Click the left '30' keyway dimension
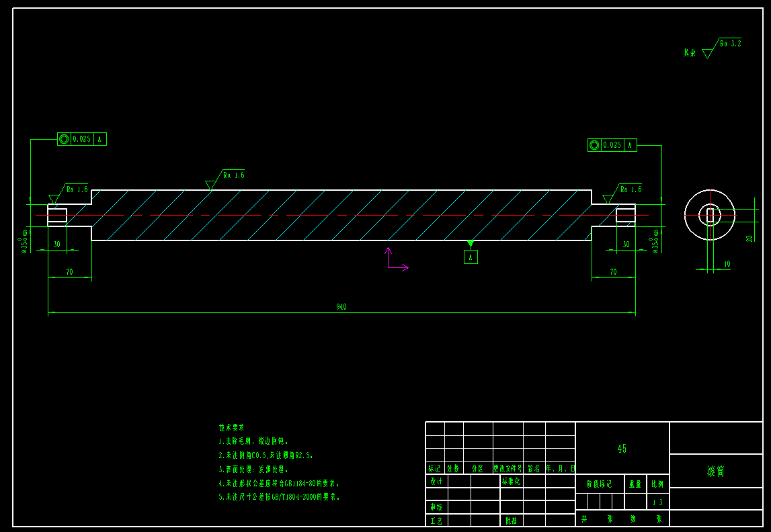 coord(57,244)
